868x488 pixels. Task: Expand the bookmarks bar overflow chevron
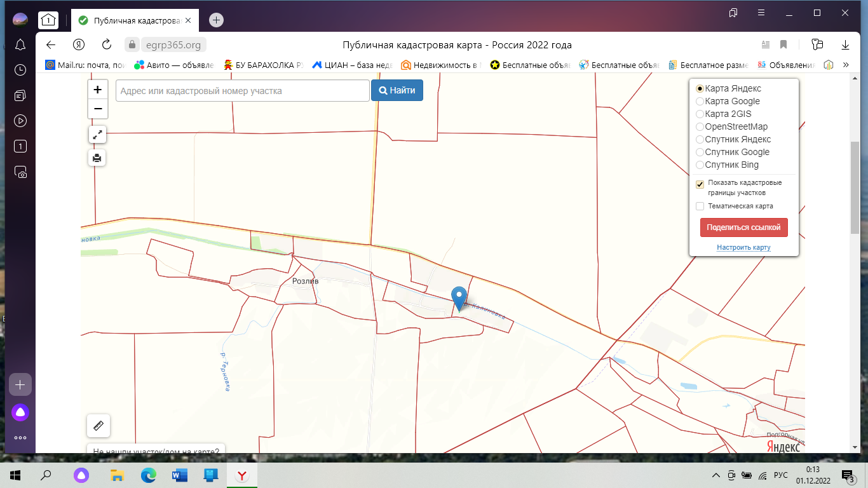coord(846,65)
